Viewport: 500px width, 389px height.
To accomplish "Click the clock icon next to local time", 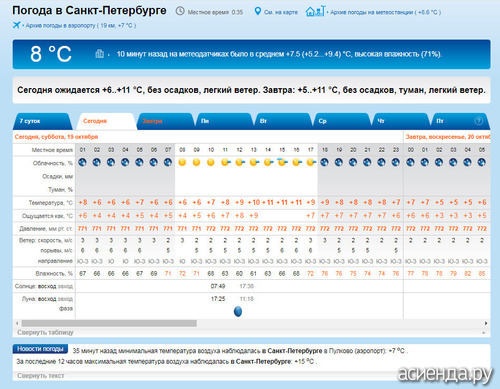I will click(x=180, y=11).
